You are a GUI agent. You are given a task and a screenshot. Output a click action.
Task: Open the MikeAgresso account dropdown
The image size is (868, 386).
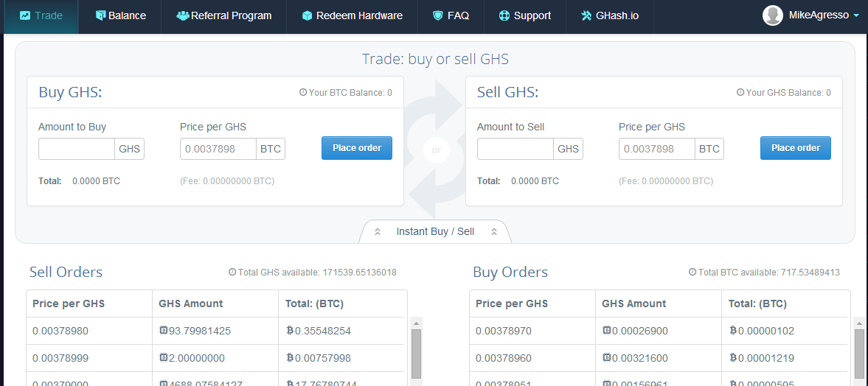pos(811,15)
